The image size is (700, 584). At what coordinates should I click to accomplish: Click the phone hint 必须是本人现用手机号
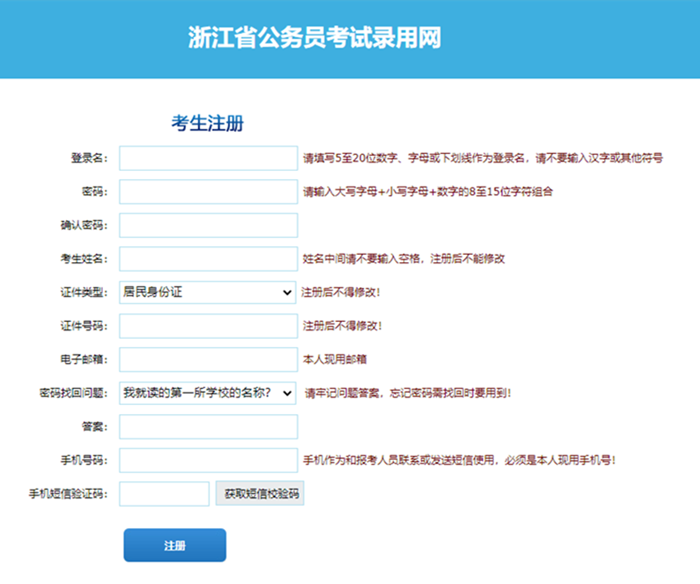(458, 460)
